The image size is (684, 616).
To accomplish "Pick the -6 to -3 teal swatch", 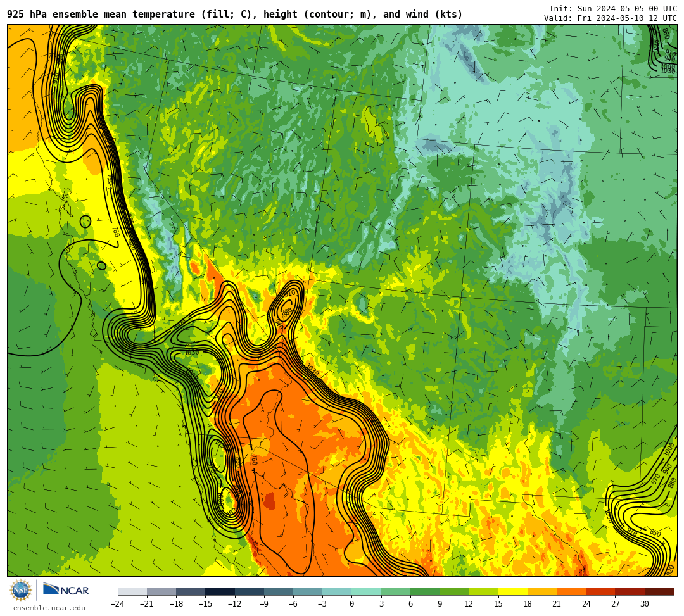I will [x=308, y=591].
